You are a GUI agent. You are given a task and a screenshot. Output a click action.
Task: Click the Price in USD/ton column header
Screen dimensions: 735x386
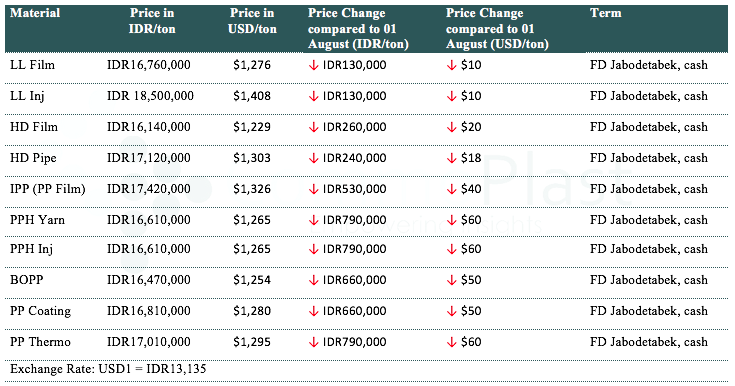pyautogui.click(x=252, y=21)
